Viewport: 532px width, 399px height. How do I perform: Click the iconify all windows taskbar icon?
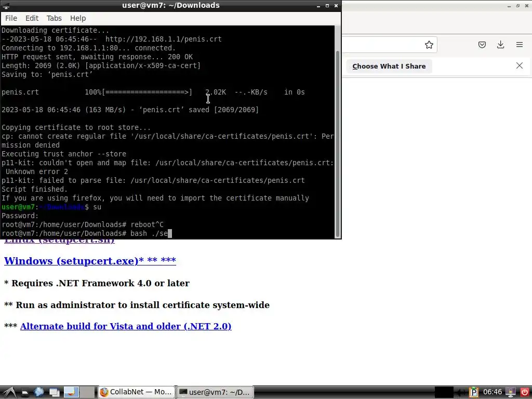pos(54,393)
